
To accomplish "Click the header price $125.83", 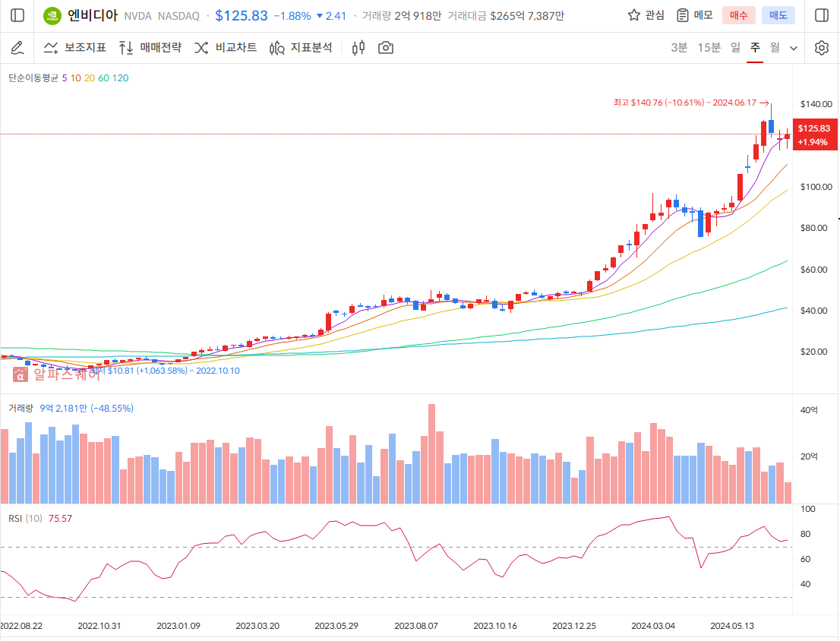I will pyautogui.click(x=241, y=15).
